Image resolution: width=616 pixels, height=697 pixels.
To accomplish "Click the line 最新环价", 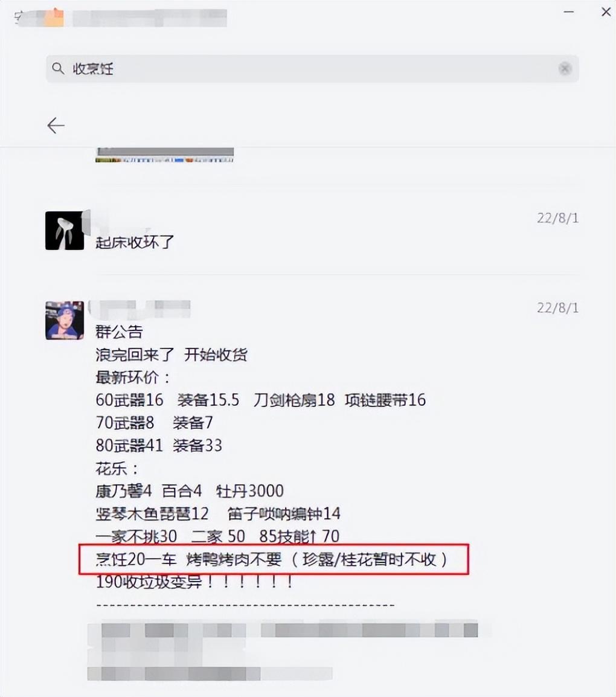I will [x=133, y=377].
